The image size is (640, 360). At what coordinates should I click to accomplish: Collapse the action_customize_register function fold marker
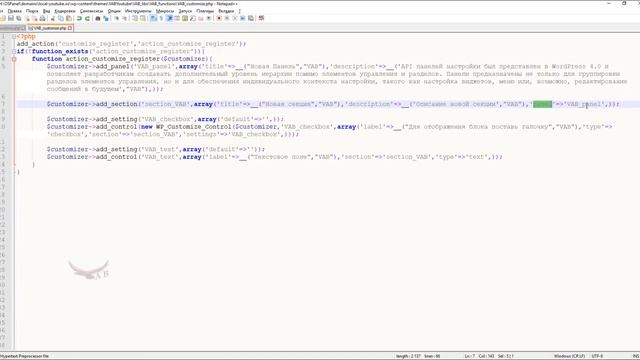[x=14, y=59]
